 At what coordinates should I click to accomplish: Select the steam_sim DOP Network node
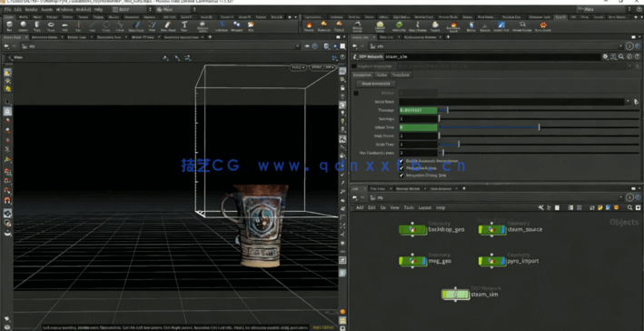coord(455,295)
